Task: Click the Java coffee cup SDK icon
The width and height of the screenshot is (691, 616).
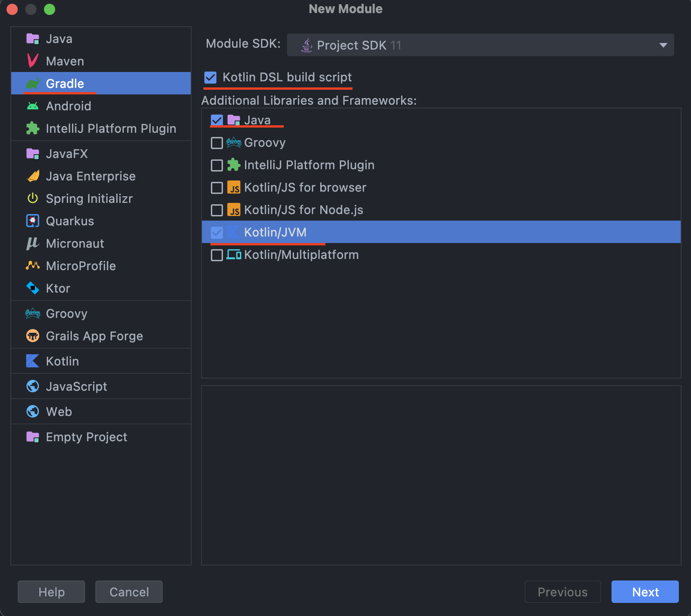Action: pos(307,45)
